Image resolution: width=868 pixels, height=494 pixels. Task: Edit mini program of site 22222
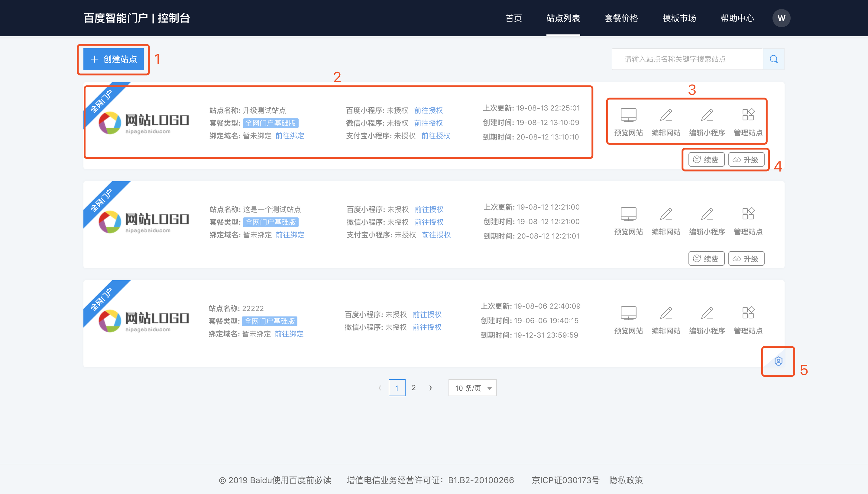pos(707,320)
